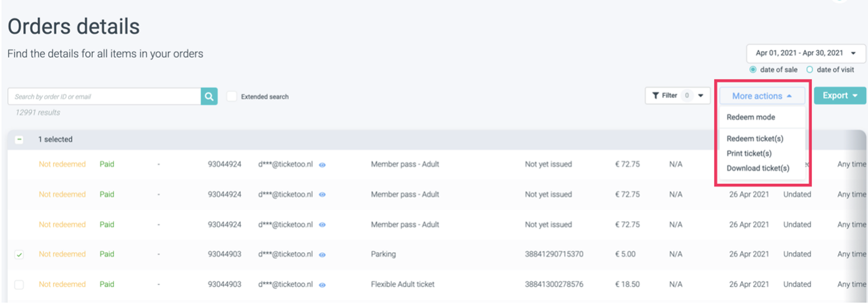The height and width of the screenshot is (304, 868).
Task: Uncheck the Parking order row
Action: coord(19,255)
